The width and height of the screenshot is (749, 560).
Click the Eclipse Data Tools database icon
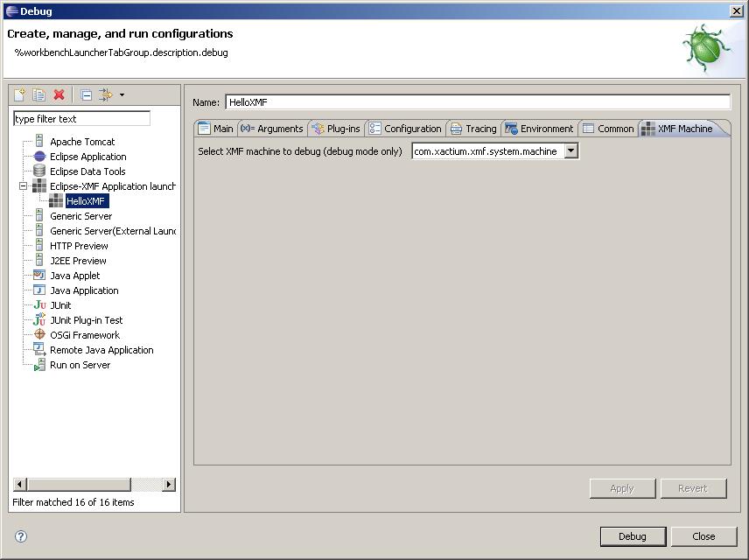pyautogui.click(x=39, y=171)
